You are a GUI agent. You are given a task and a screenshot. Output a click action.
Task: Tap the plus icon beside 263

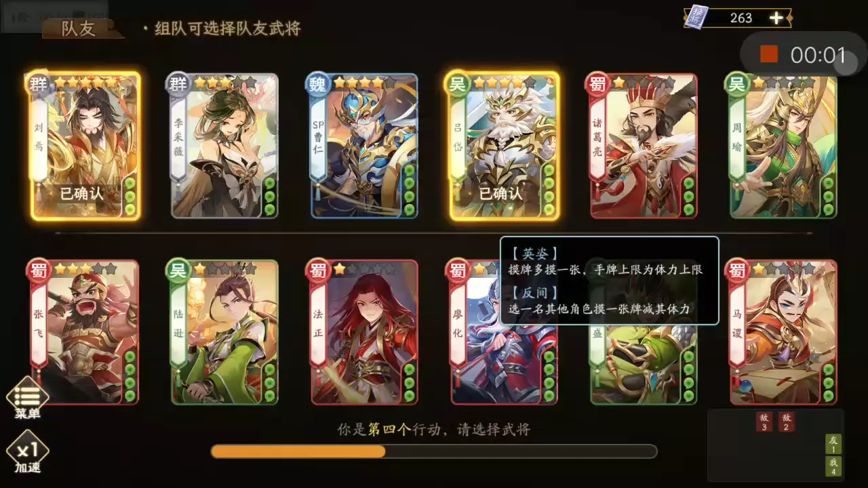click(776, 18)
